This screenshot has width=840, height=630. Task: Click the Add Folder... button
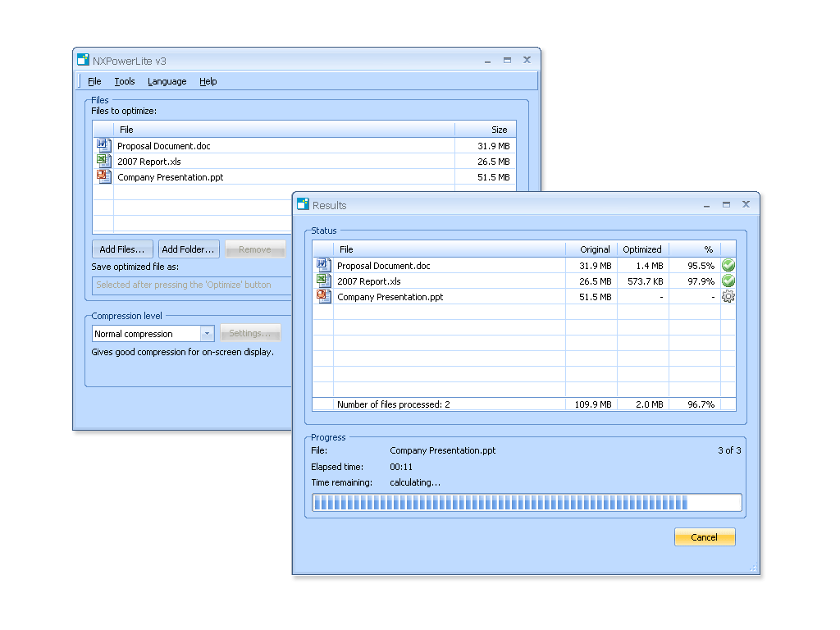189,249
